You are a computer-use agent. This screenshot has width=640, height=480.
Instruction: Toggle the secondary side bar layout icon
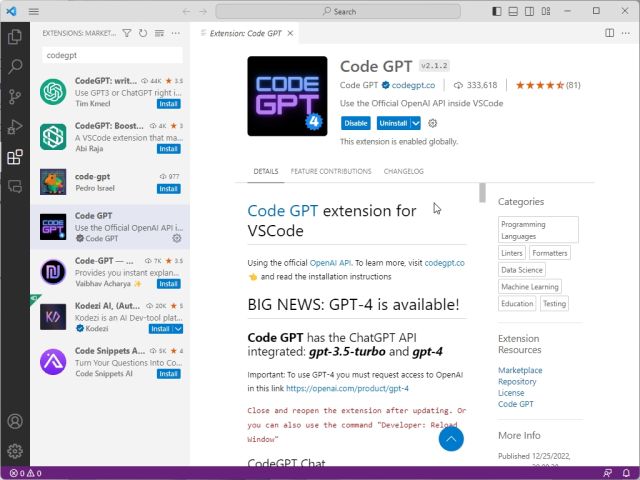pyautogui.click(x=529, y=11)
